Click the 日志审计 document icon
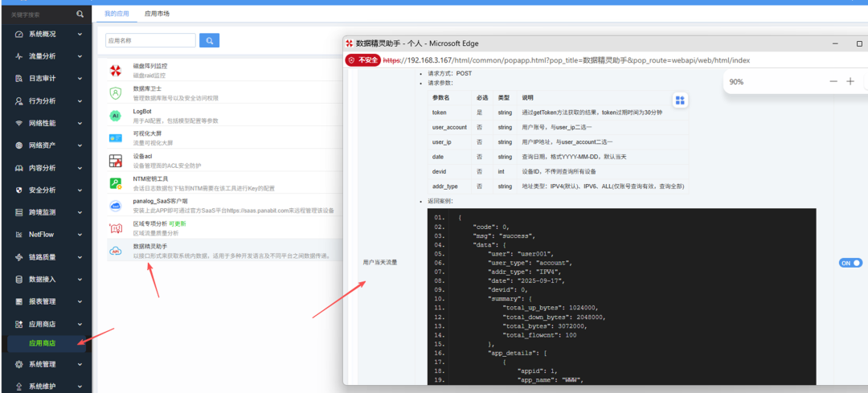The width and height of the screenshot is (868, 393). [x=18, y=79]
